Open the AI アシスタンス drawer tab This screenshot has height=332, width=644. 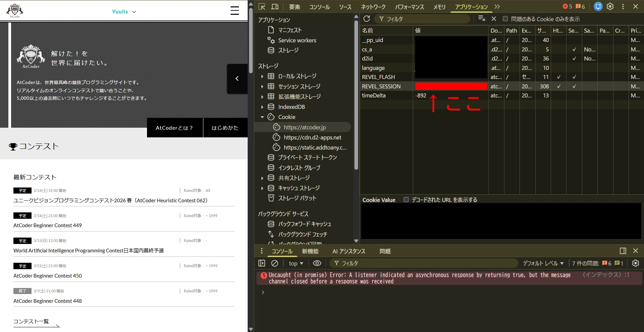click(x=349, y=251)
